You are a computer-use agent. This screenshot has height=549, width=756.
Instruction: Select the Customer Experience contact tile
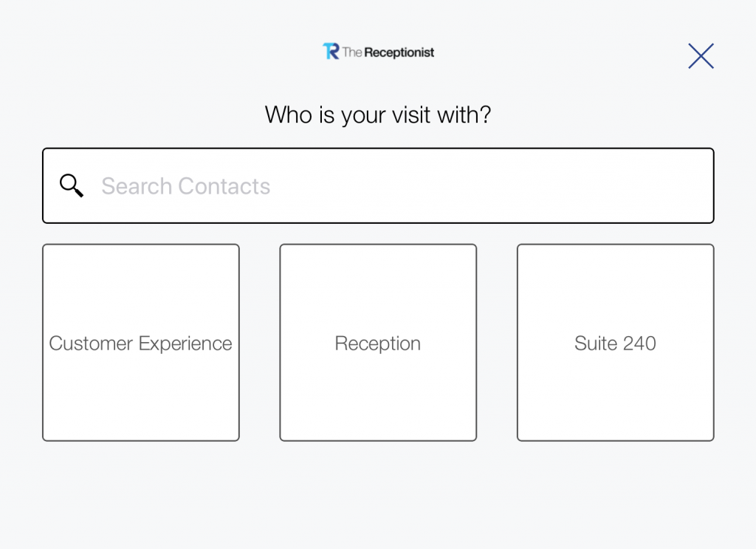tap(141, 343)
